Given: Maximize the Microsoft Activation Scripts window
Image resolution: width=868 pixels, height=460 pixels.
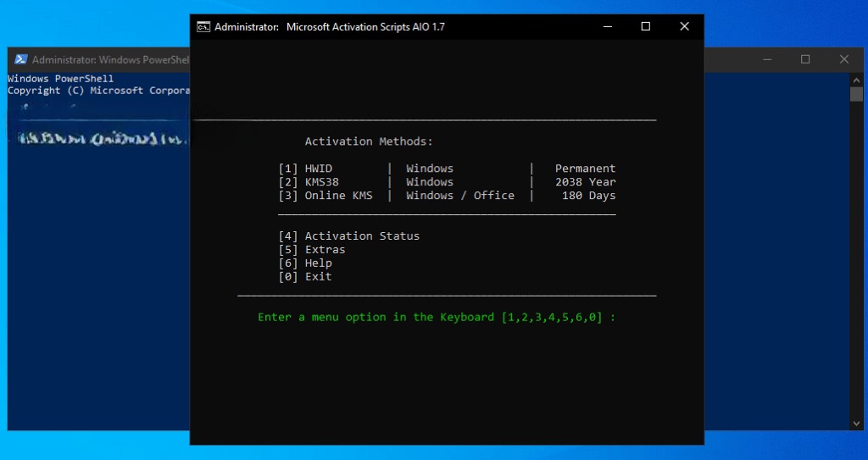Looking at the screenshot, I should click(x=646, y=26).
